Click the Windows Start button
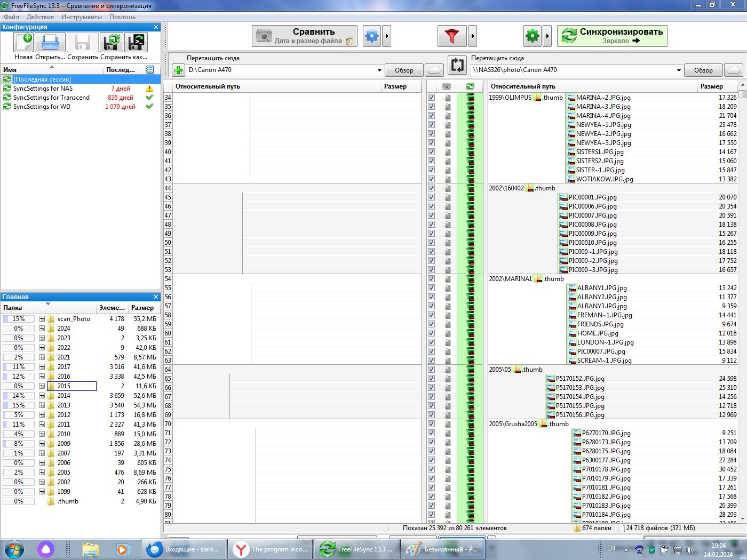Image resolution: width=747 pixels, height=560 pixels. (x=14, y=549)
